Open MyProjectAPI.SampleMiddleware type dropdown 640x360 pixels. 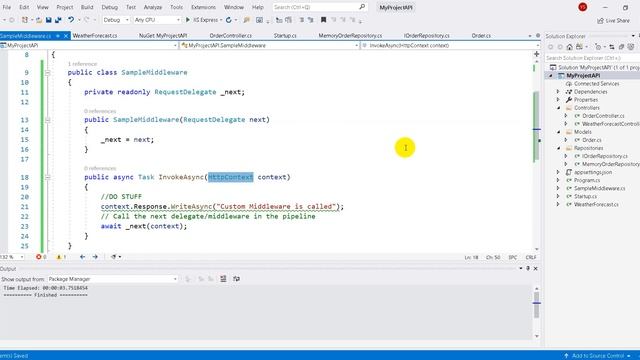click(x=269, y=45)
